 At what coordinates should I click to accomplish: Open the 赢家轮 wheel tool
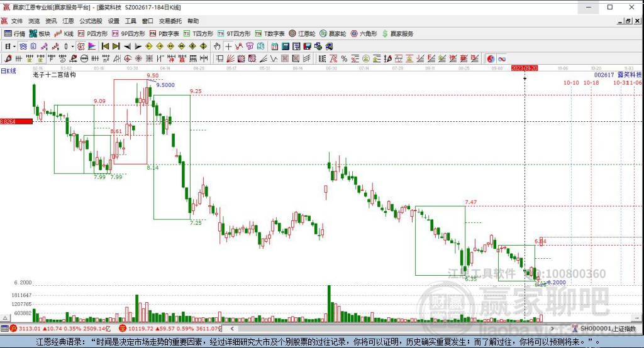coord(333,34)
